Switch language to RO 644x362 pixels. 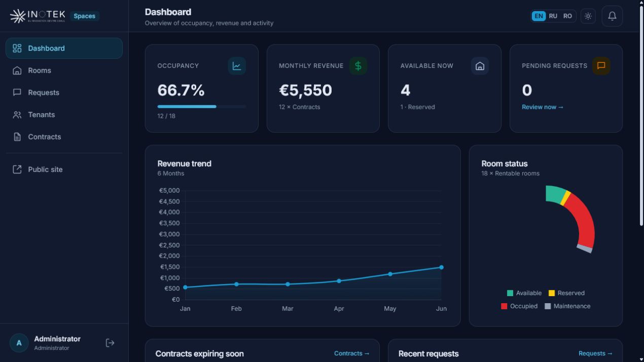click(x=568, y=16)
